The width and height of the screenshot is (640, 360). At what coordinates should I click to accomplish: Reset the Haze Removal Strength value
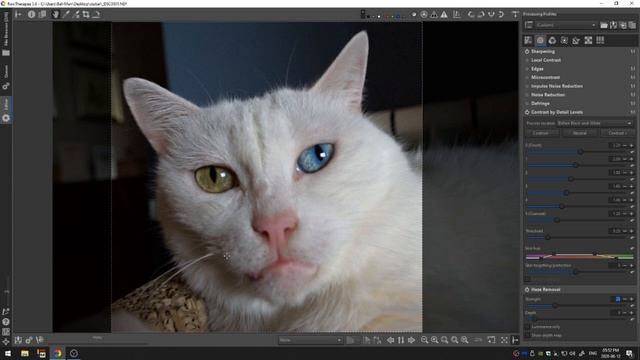[632, 305]
